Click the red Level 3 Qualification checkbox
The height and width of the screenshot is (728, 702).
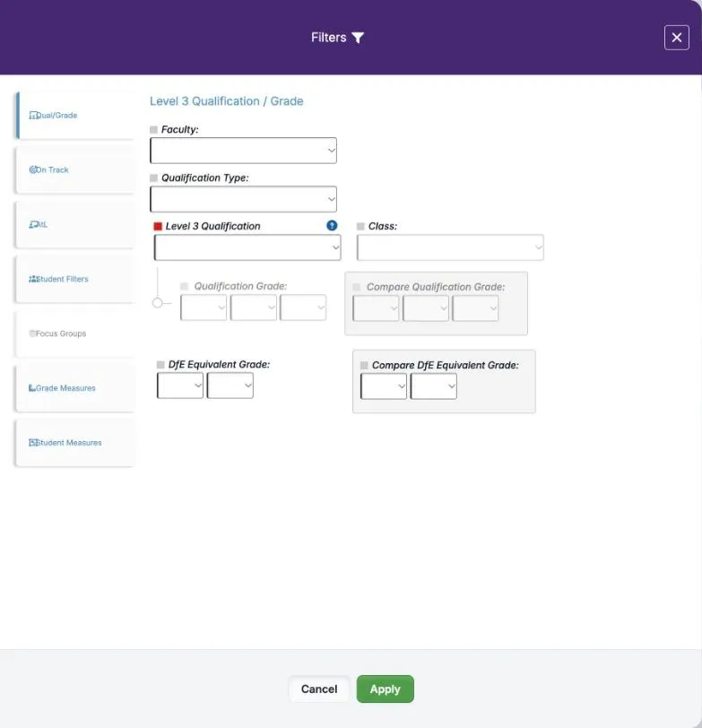tap(158, 226)
